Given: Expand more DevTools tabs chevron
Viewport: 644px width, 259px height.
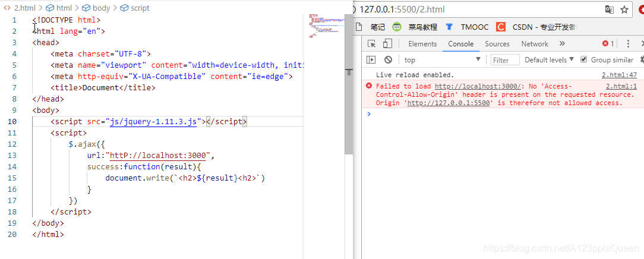Looking at the screenshot, I should tap(562, 43).
